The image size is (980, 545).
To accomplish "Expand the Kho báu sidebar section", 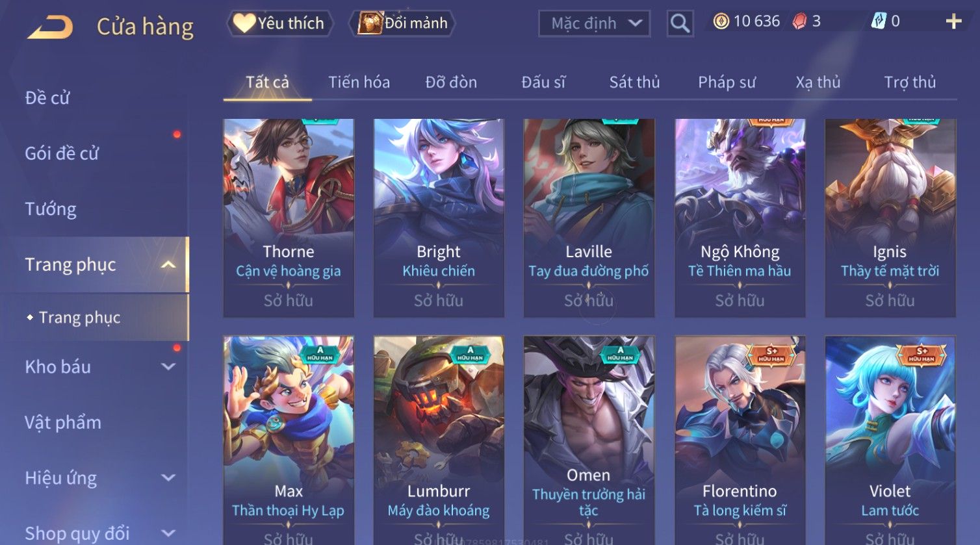I will (x=168, y=366).
